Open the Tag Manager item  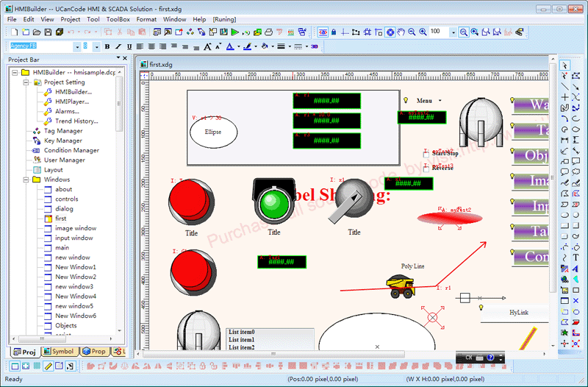(63, 131)
